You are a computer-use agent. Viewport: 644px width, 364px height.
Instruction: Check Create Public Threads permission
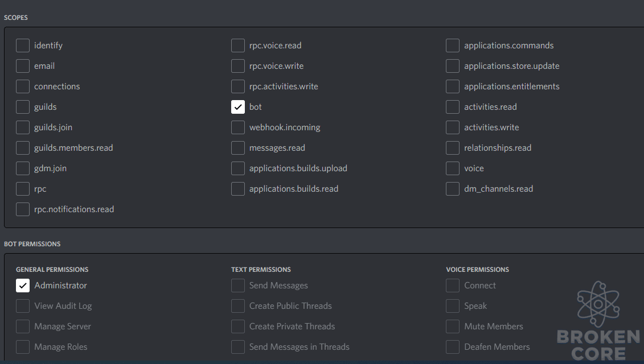point(238,306)
